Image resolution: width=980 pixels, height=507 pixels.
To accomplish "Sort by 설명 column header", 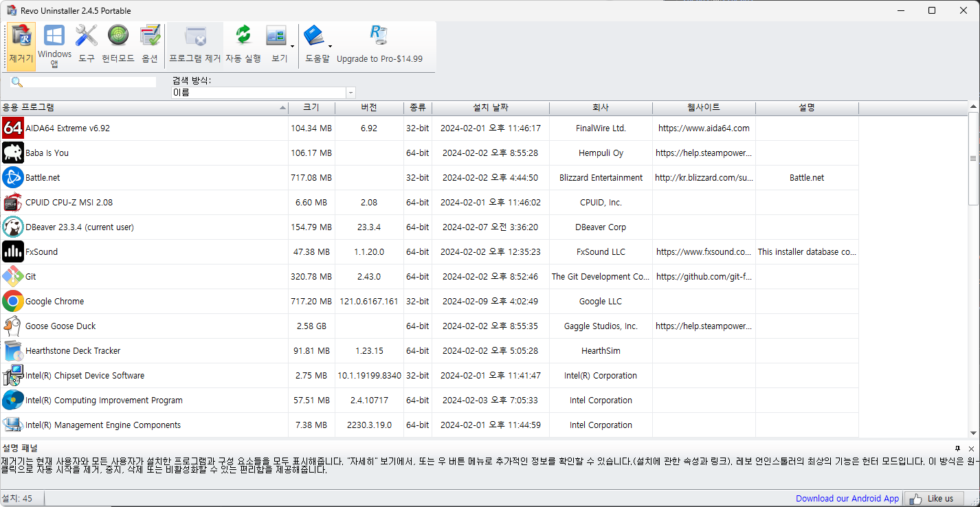I will tap(807, 108).
